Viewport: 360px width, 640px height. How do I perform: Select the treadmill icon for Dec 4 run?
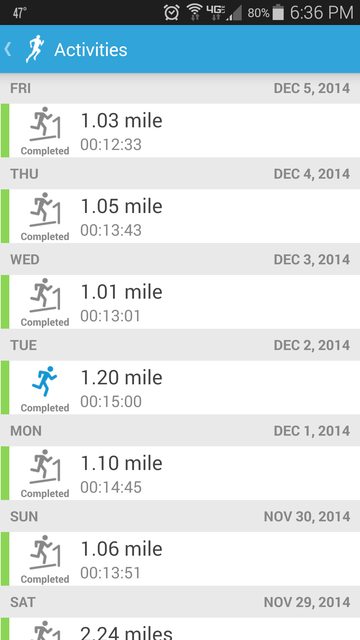tap(45, 210)
